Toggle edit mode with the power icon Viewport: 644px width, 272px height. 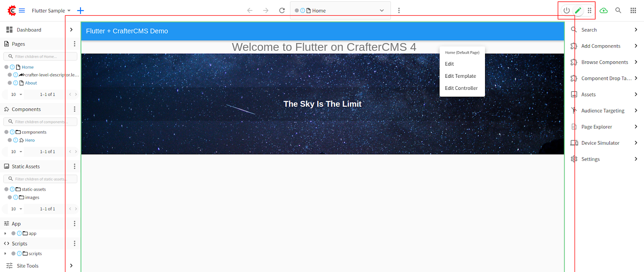click(566, 10)
